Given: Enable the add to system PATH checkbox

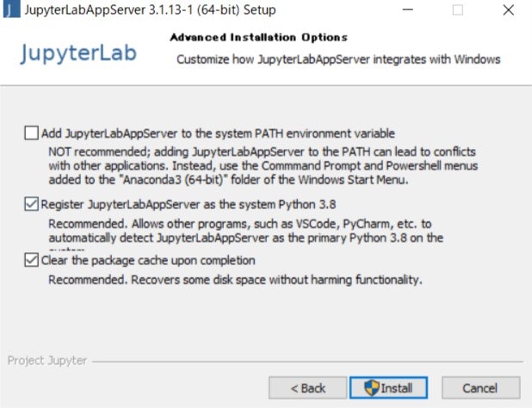Looking at the screenshot, I should coord(31,133).
